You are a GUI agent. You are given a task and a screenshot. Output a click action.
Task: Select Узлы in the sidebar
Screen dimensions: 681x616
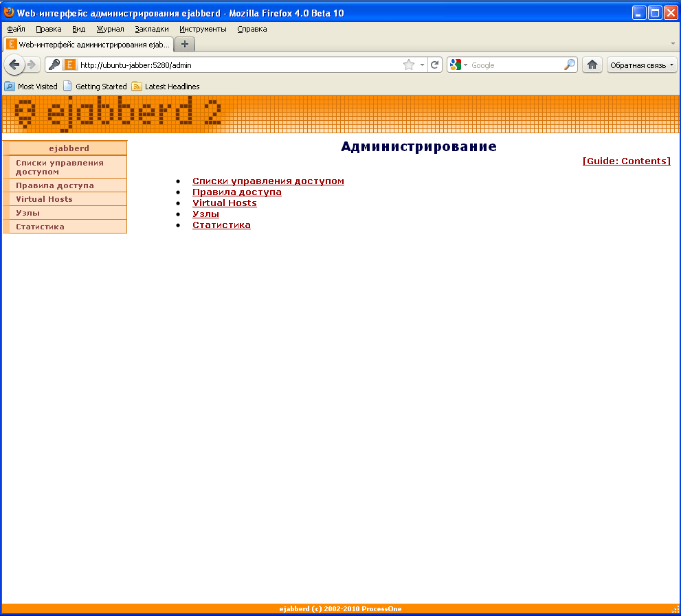[65, 213]
